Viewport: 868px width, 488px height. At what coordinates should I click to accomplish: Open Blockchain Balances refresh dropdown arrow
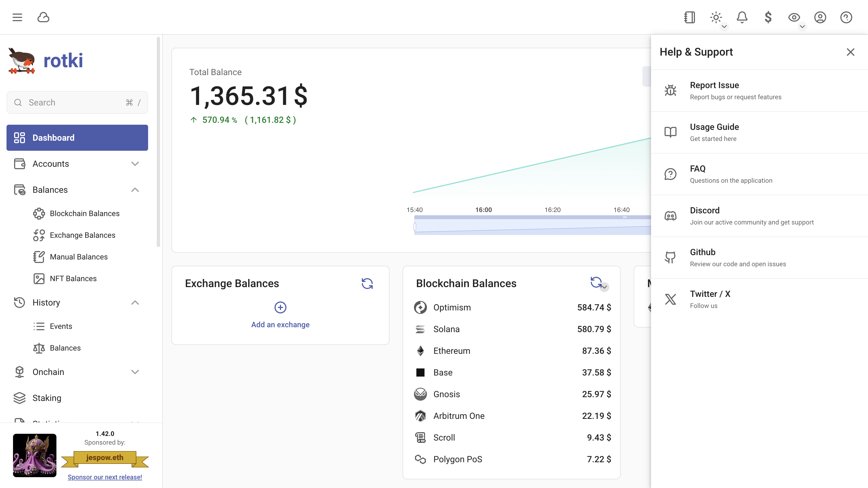pyautogui.click(x=605, y=287)
